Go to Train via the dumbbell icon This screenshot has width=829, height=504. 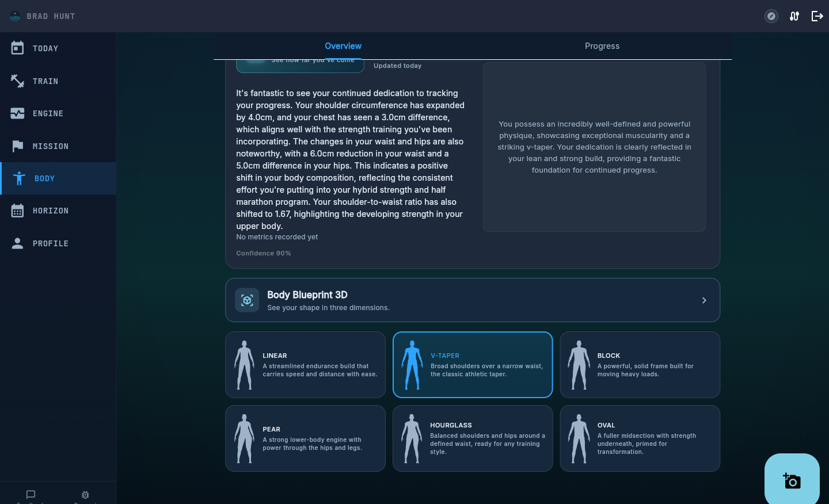pos(17,81)
